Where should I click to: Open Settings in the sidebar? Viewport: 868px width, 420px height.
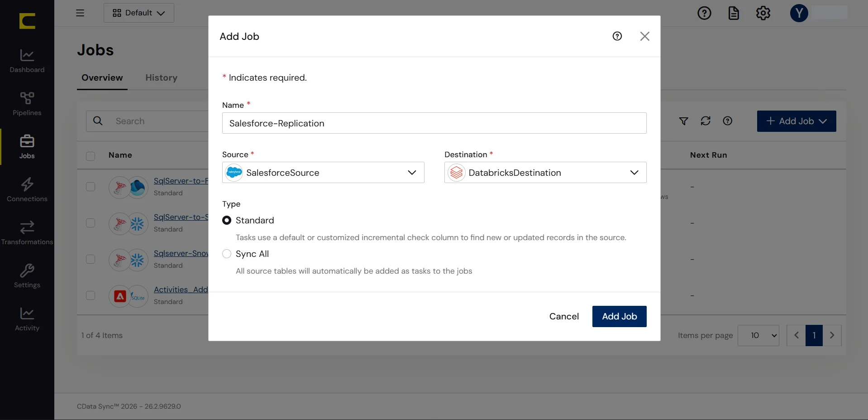(27, 276)
